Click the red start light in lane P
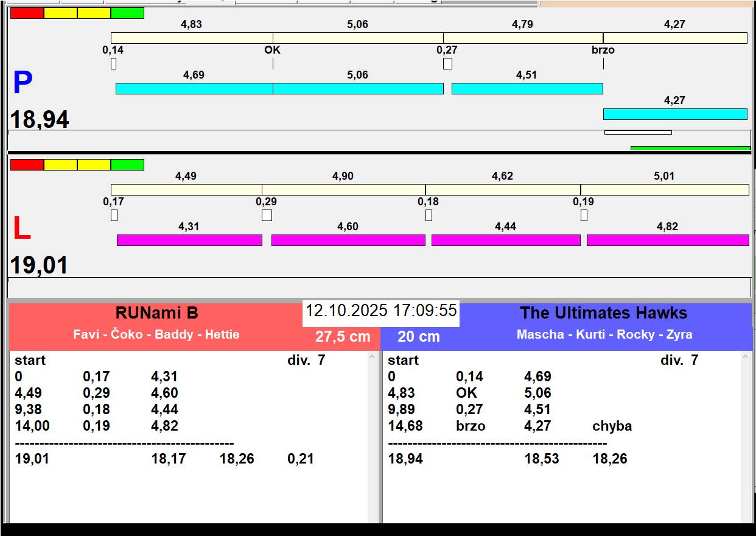756x536 pixels. click(x=27, y=13)
